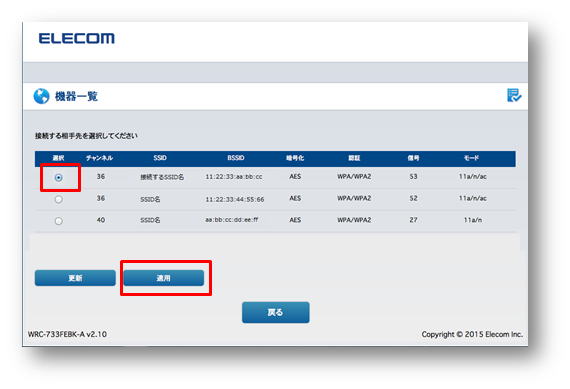
Task: Select radio button for 接続するSSID名 row
Action: coord(59,177)
